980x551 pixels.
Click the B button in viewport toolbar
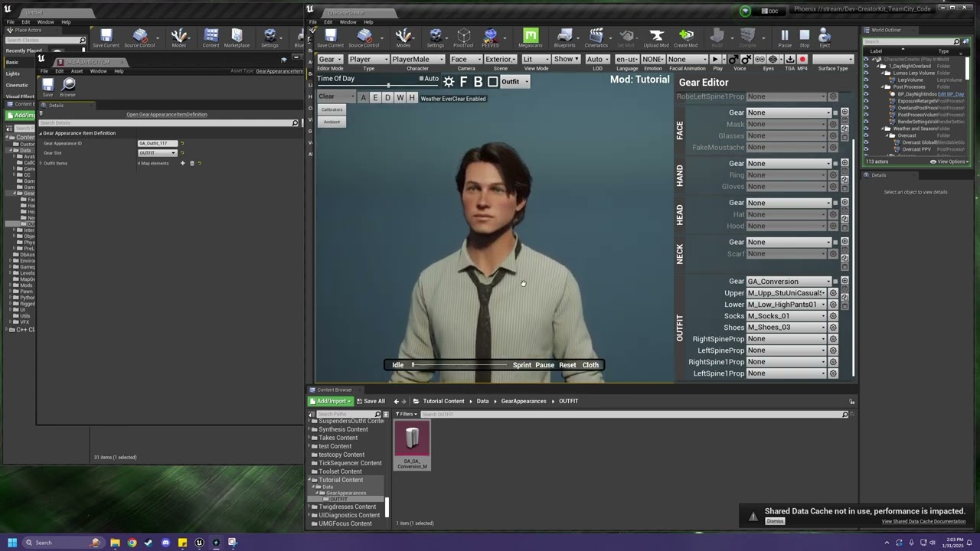coord(478,82)
